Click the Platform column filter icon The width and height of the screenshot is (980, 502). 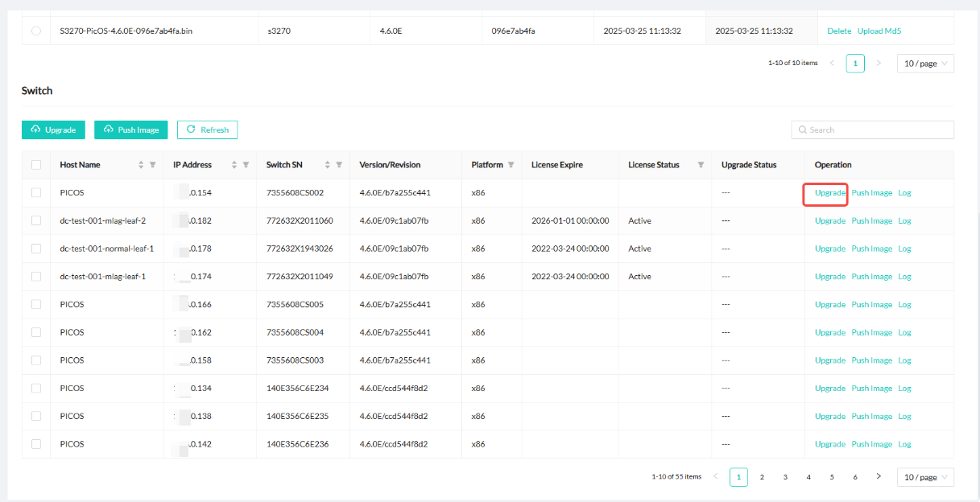pos(511,165)
